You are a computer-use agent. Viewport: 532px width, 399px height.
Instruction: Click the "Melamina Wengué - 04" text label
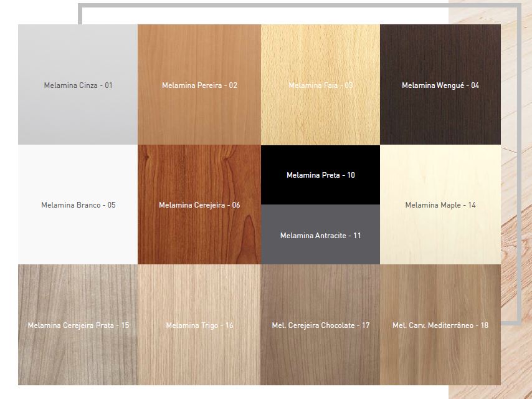pyautogui.click(x=440, y=85)
